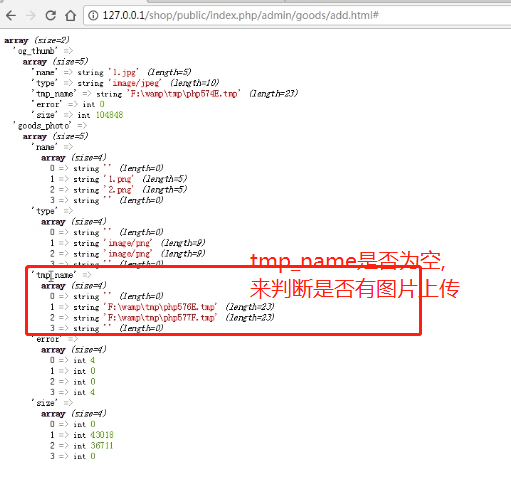Select the file name '1.jpg'
511x478 pixels.
123,72
